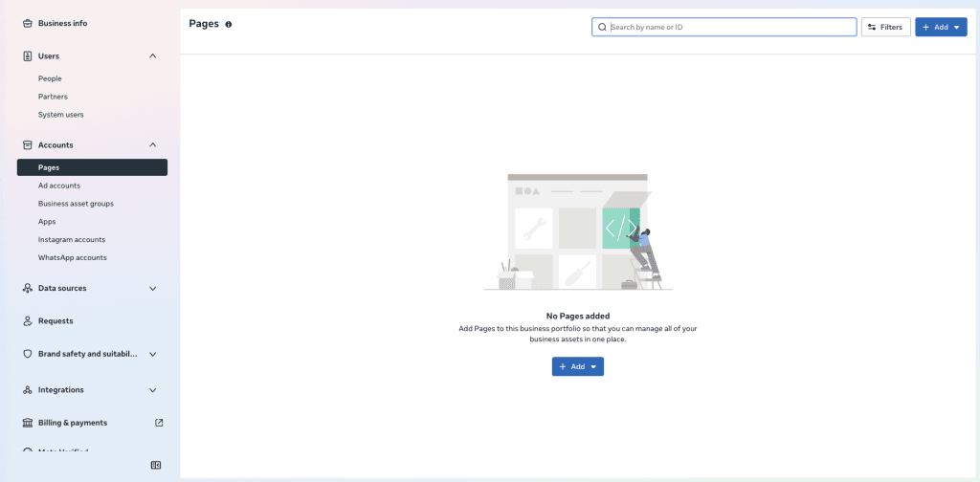Go to People under Users
Viewport: 980px width, 482px height.
coord(50,78)
